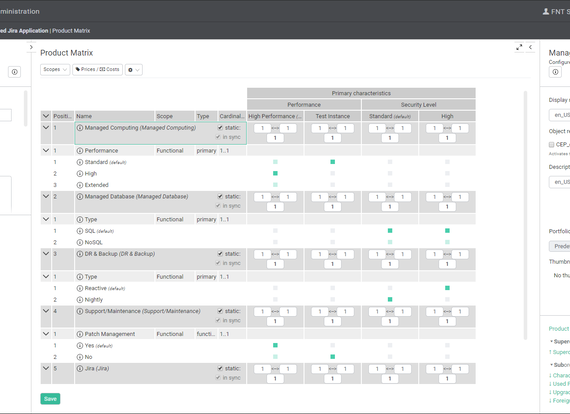Click info icon next to Nightly
This screenshot has width=570, height=414.
[x=80, y=300]
